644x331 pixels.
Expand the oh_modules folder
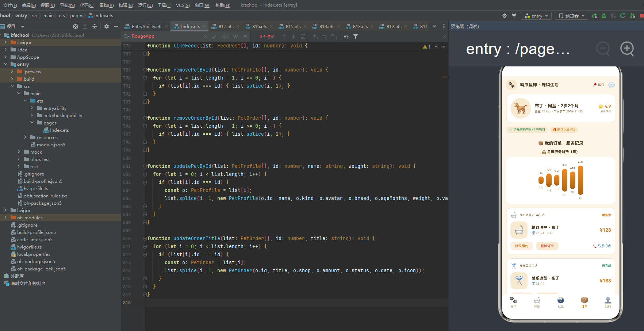point(5,218)
